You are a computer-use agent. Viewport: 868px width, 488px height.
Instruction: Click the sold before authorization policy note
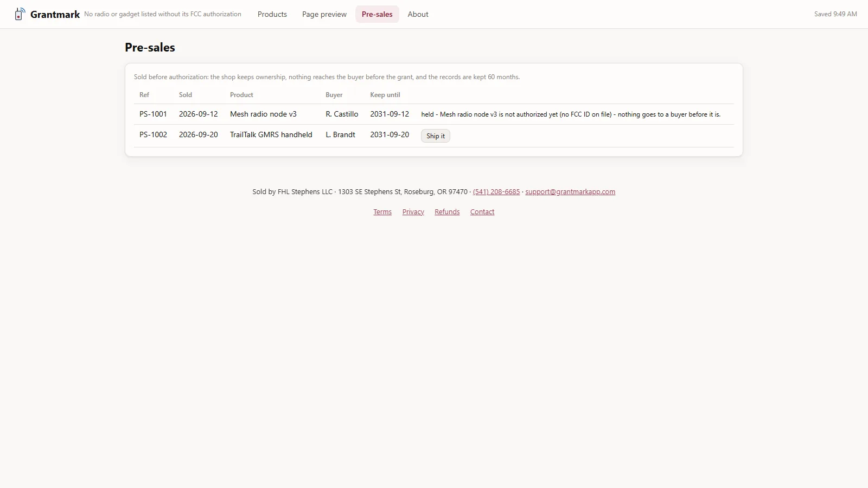point(327,77)
